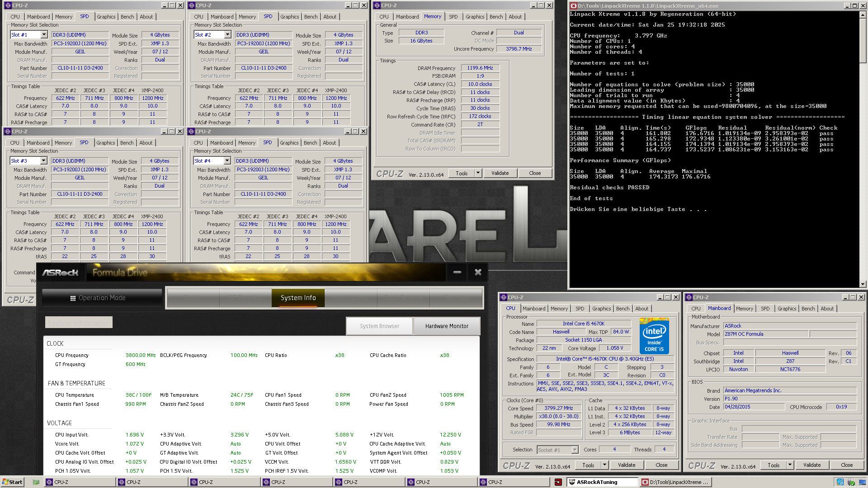Click the show desktop icon beside Start
Screen dimensions: 868x488
pyautogui.click(x=36, y=482)
